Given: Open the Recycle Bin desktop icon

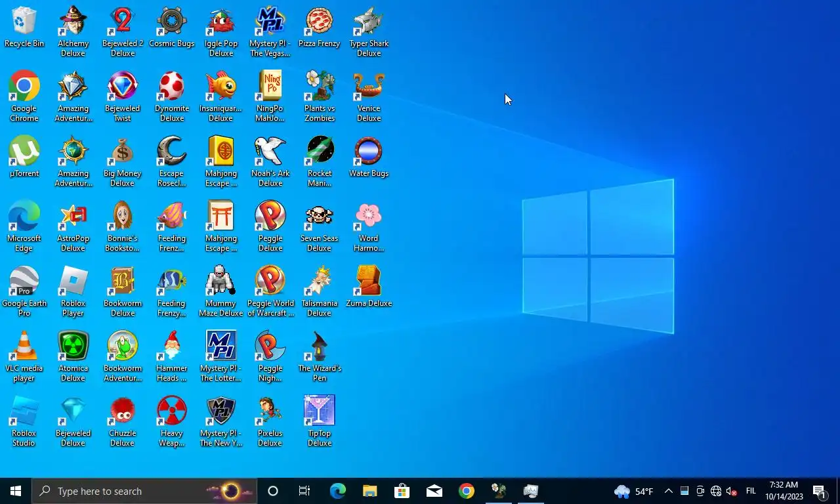Looking at the screenshot, I should click(x=24, y=27).
